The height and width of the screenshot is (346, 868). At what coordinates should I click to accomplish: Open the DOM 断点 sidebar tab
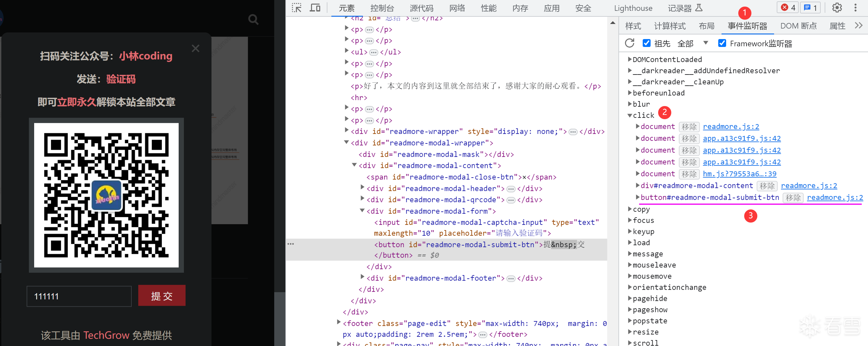[798, 26]
